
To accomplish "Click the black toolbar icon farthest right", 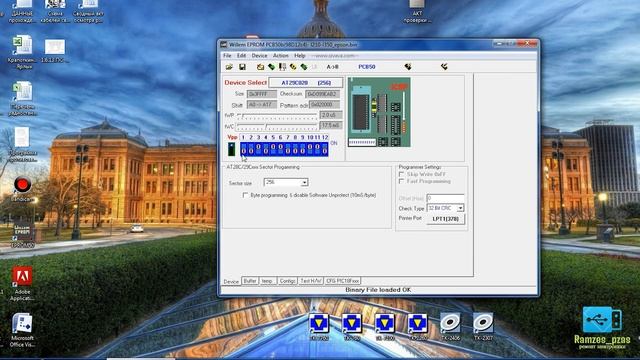I will pos(444,67).
